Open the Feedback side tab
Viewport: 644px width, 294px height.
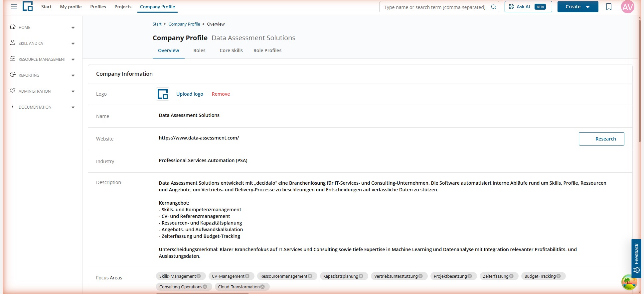[x=636, y=258]
